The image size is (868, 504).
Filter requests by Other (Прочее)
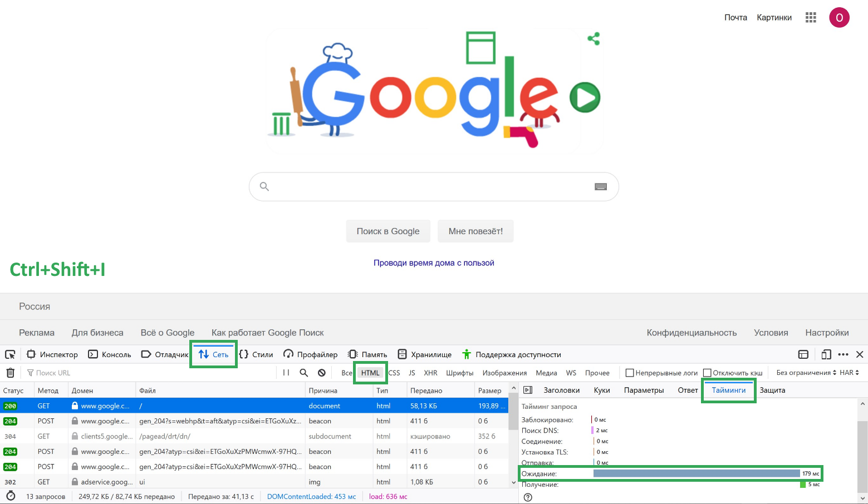(597, 373)
